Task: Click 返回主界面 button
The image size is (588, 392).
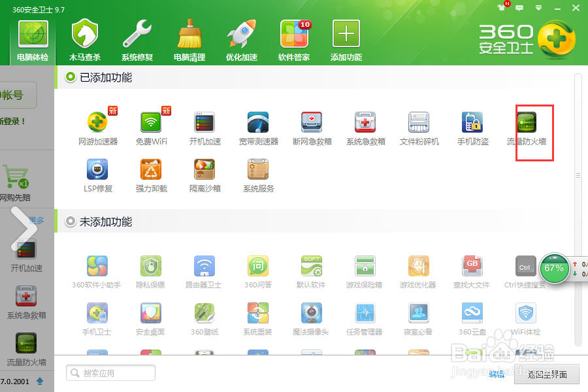Action: pyautogui.click(x=547, y=374)
